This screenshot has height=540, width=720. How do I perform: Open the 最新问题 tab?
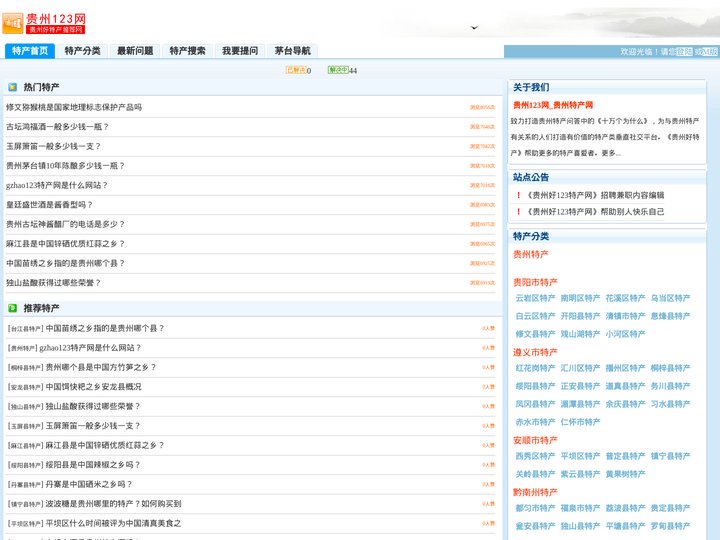click(x=135, y=51)
